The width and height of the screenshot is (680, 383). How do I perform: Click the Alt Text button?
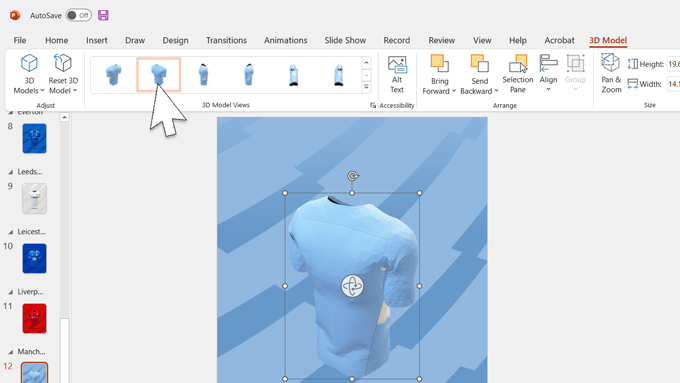coord(397,74)
